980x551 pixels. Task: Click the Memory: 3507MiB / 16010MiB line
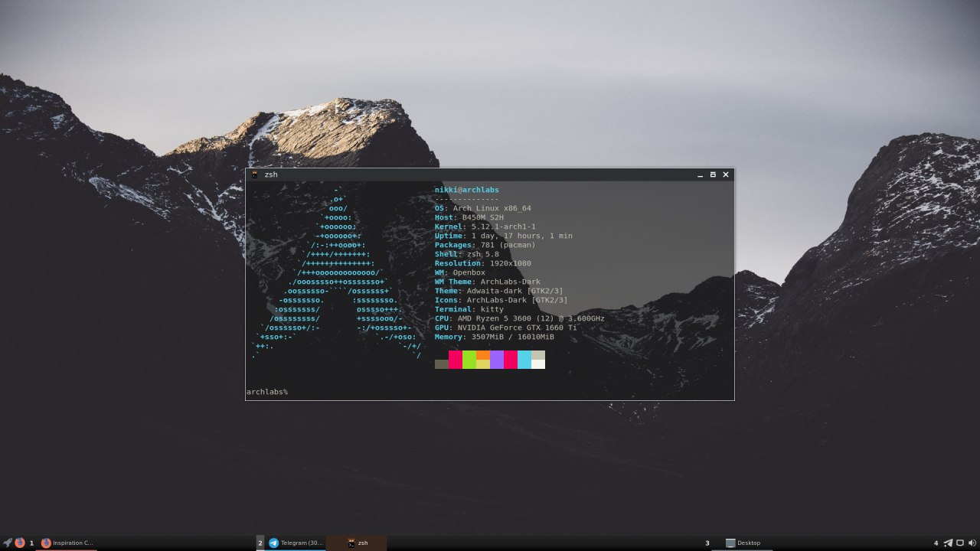coord(495,337)
